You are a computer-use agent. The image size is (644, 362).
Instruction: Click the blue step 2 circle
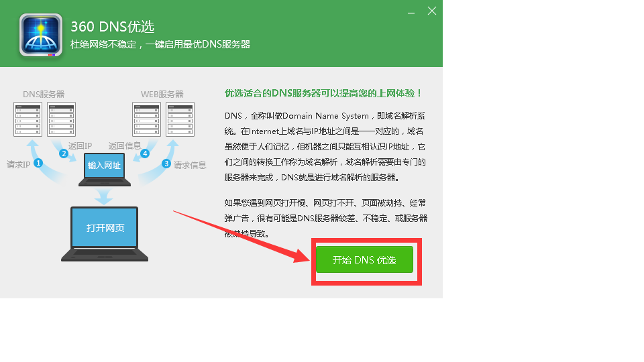click(x=63, y=154)
